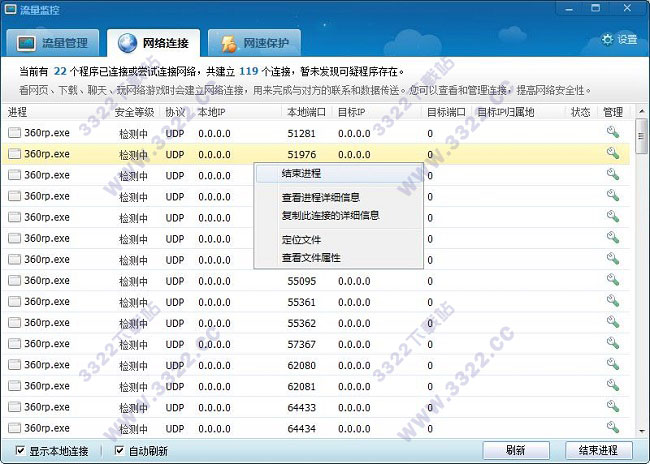The height and width of the screenshot is (464, 650).
Task: Click the 流量监控 window title icon
Action: (x=10, y=9)
